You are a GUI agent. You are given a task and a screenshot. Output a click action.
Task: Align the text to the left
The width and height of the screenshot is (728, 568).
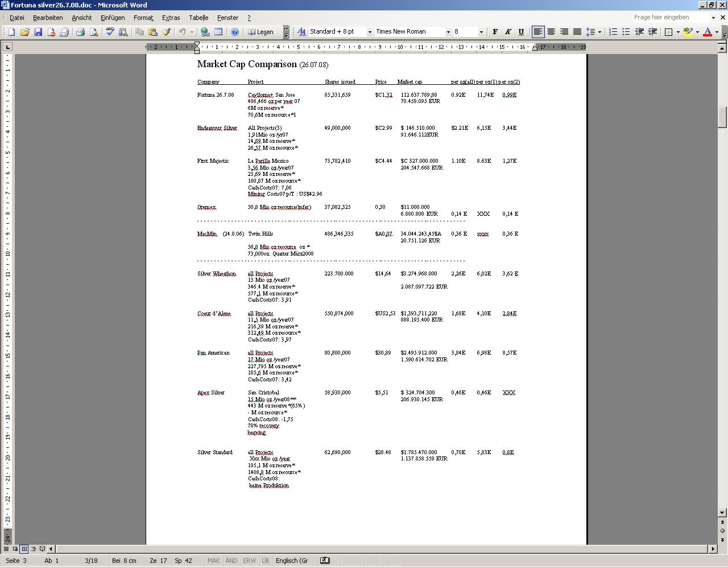coord(537,32)
